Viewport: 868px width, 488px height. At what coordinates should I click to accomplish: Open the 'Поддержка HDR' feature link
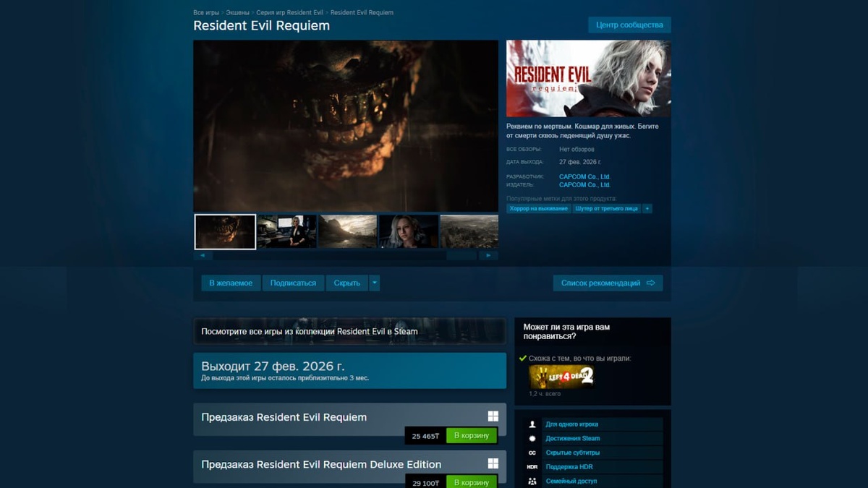pyautogui.click(x=569, y=467)
